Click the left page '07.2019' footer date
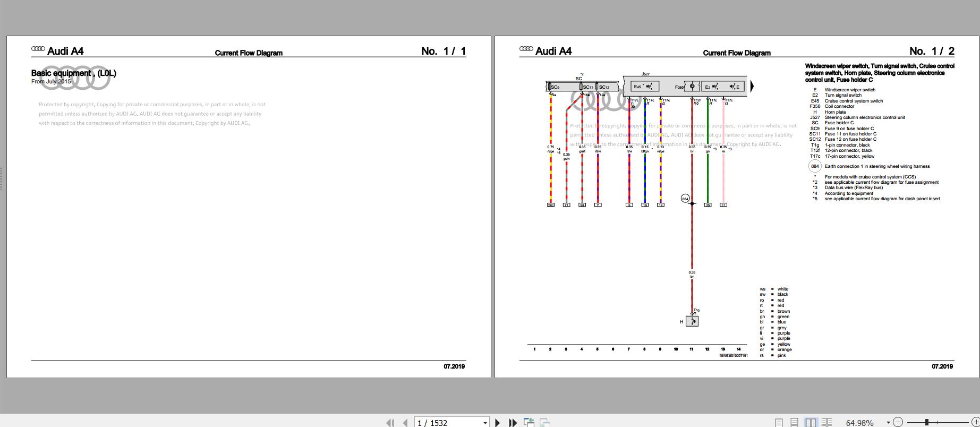This screenshot has width=980, height=427. [454, 366]
